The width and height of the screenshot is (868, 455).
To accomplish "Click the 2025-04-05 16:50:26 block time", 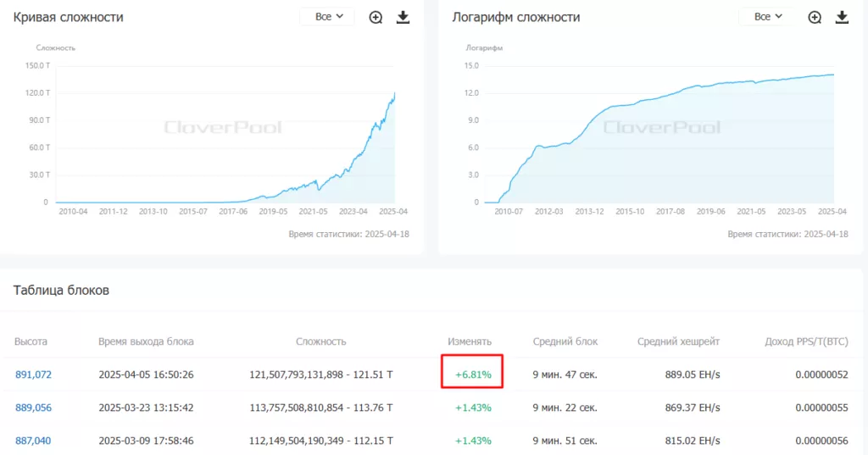I will tap(146, 374).
